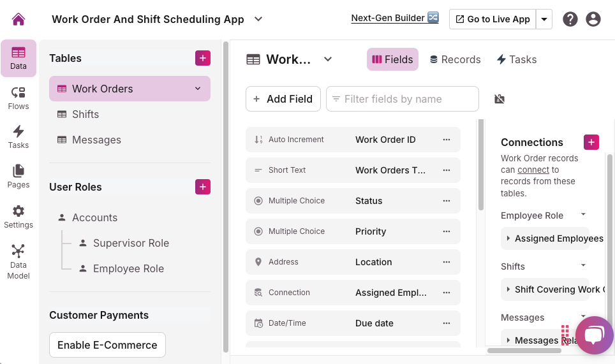This screenshot has width=615, height=364.
Task: Add a new table with plus icon
Action: (203, 58)
